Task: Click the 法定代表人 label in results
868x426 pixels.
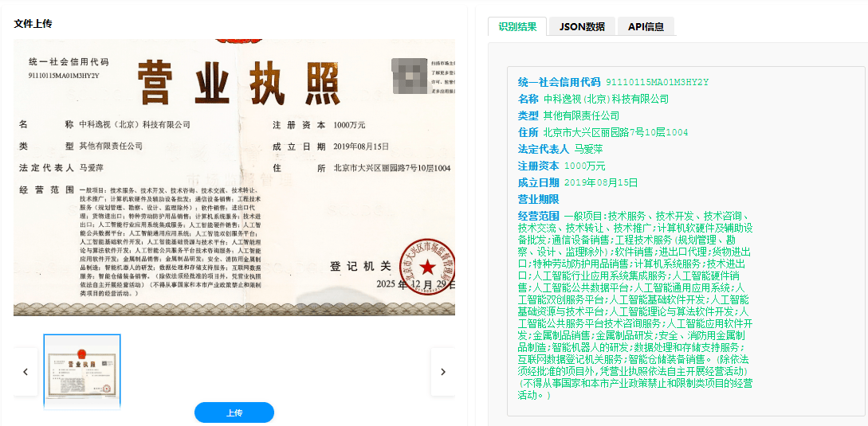Action: pos(543,149)
